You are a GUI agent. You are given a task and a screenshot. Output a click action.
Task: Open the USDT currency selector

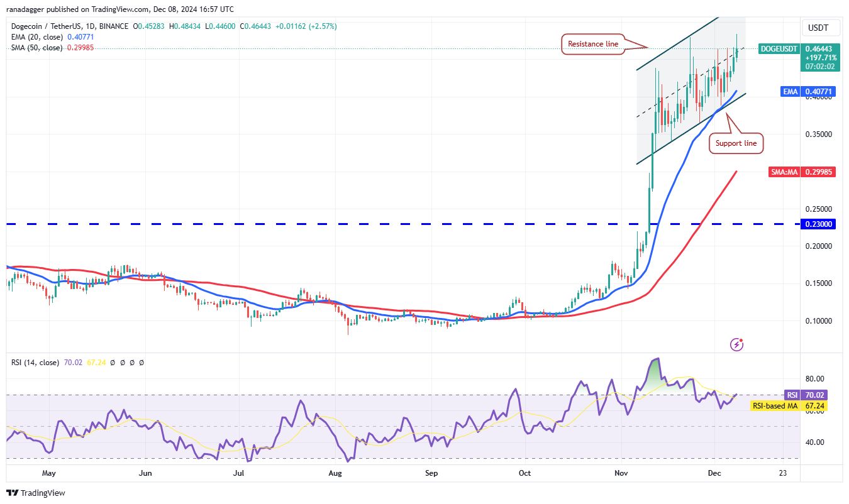(817, 28)
